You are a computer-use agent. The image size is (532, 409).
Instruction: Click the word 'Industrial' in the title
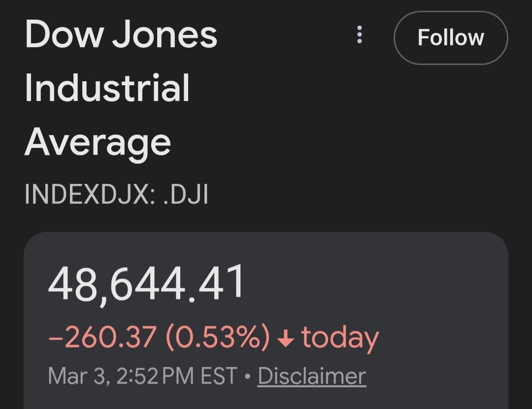[107, 89]
